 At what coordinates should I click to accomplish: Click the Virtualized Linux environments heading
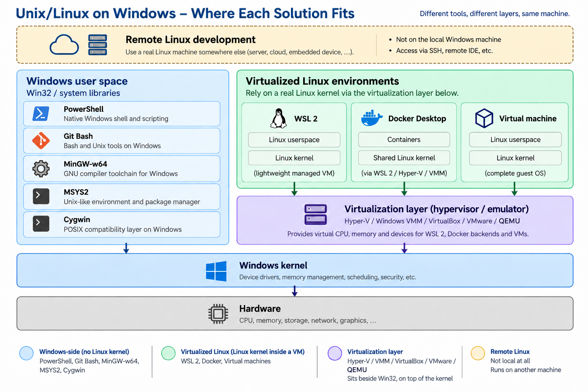(322, 81)
